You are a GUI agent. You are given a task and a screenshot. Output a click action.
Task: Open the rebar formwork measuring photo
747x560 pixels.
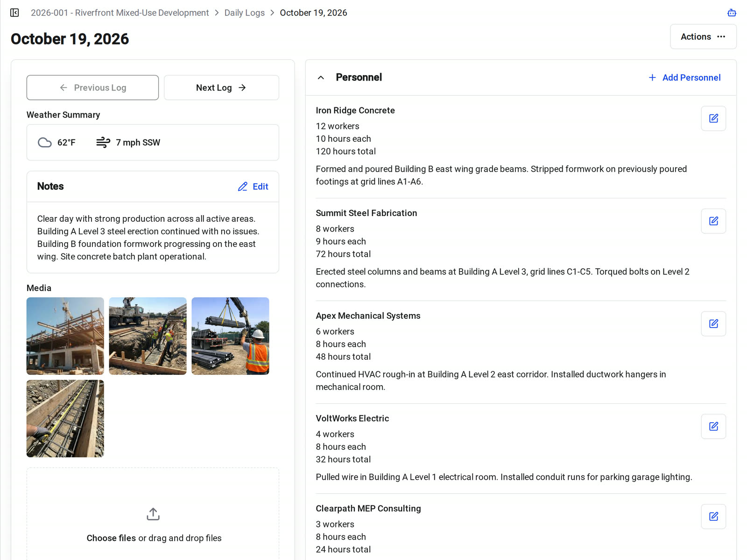pos(65,419)
